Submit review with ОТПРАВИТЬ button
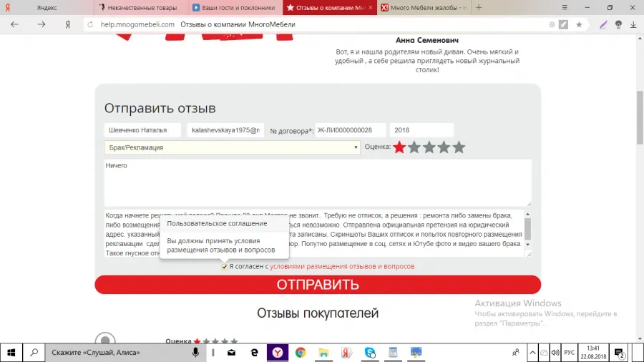The height and width of the screenshot is (362, 644). click(318, 285)
